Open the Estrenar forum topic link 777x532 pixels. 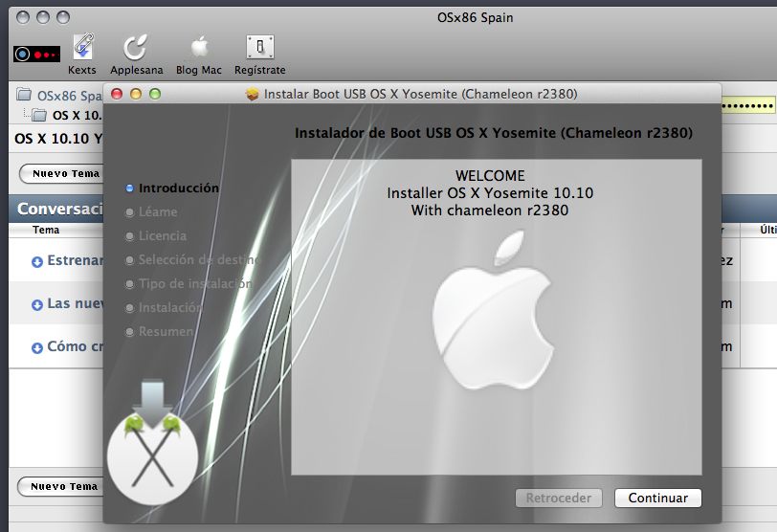click(x=75, y=260)
